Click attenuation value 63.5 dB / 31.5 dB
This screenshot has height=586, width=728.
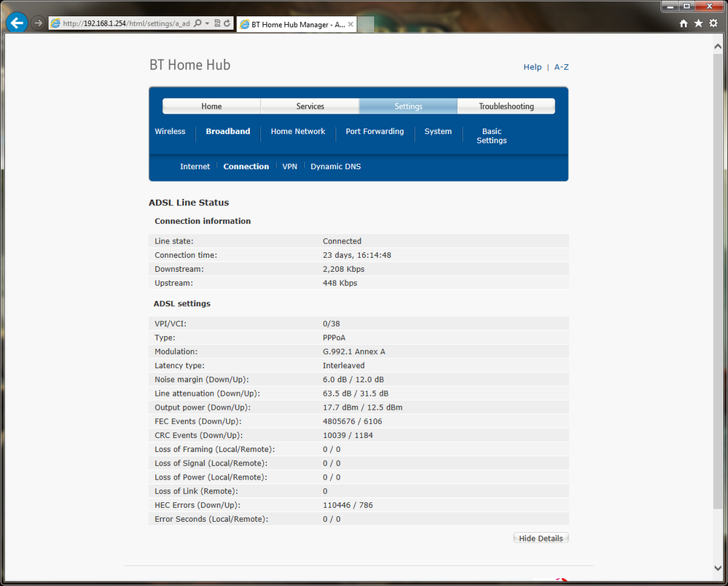356,394
